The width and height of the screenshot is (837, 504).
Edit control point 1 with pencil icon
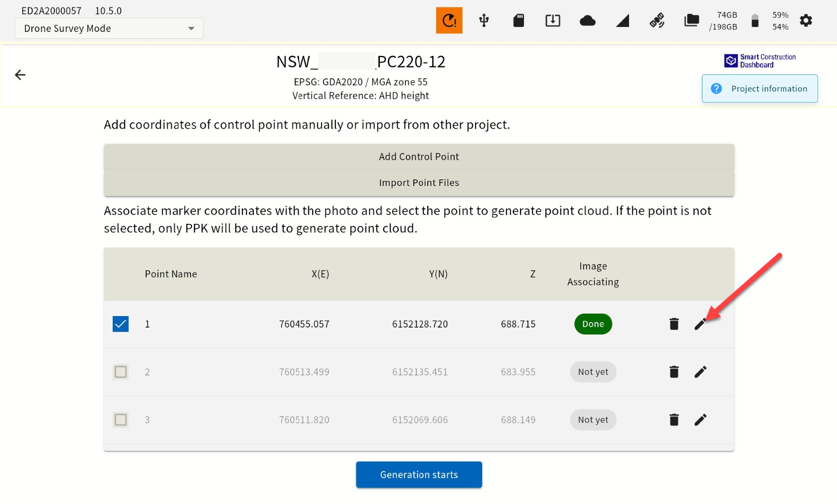point(700,324)
